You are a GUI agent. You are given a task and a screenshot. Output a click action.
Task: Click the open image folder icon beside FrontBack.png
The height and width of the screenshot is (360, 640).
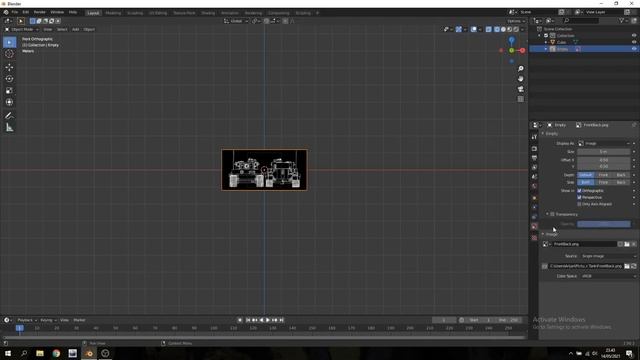point(627,244)
